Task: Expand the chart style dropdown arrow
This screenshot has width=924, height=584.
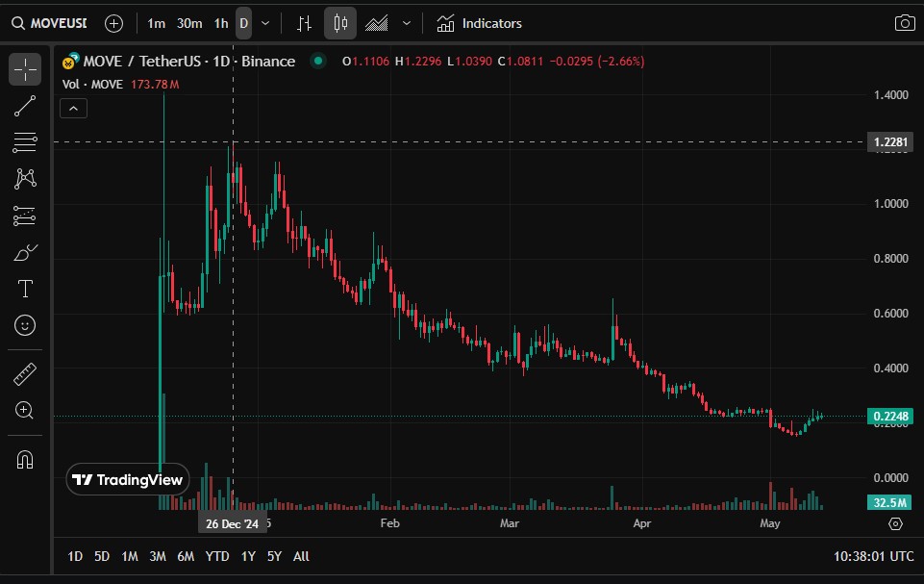Action: click(407, 24)
